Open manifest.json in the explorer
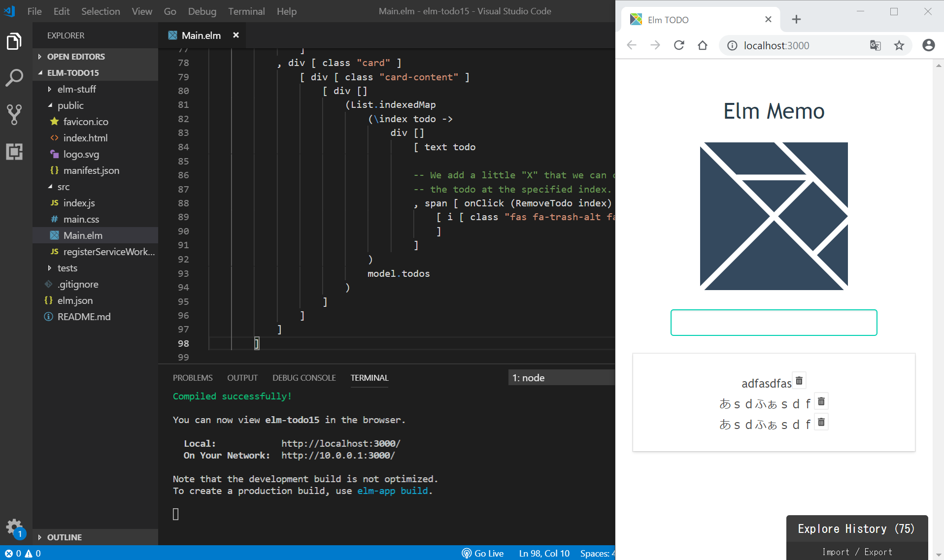 tap(95, 170)
